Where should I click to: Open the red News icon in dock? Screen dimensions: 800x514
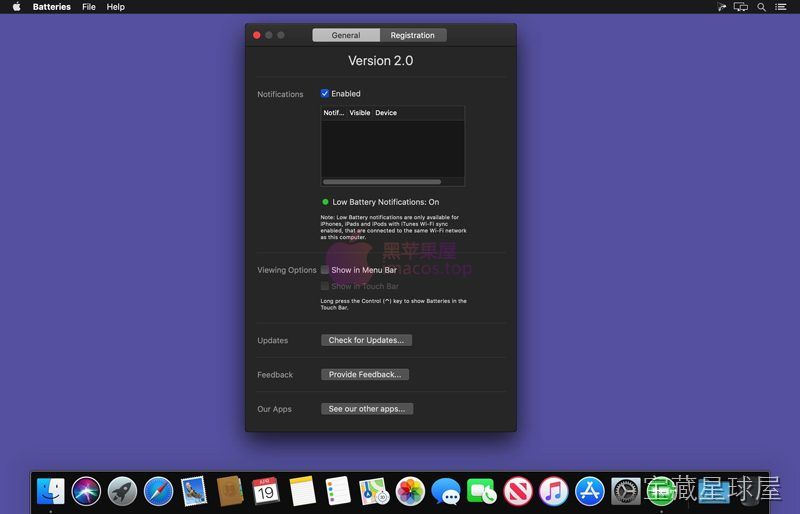tap(518, 491)
